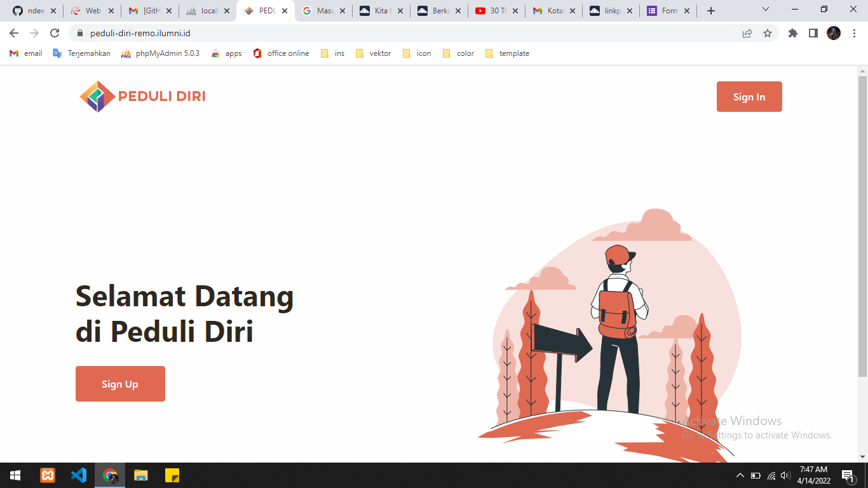Open a new browser tab

point(711,11)
